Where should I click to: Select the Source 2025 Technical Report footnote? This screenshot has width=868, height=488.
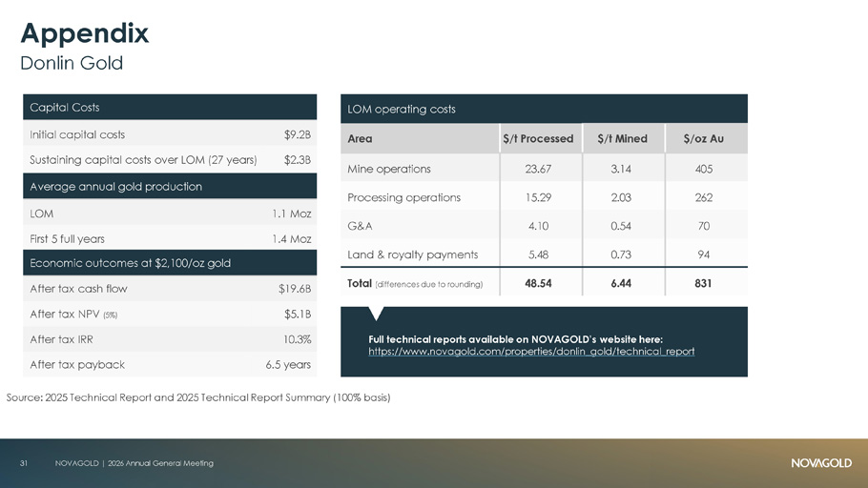[198, 397]
